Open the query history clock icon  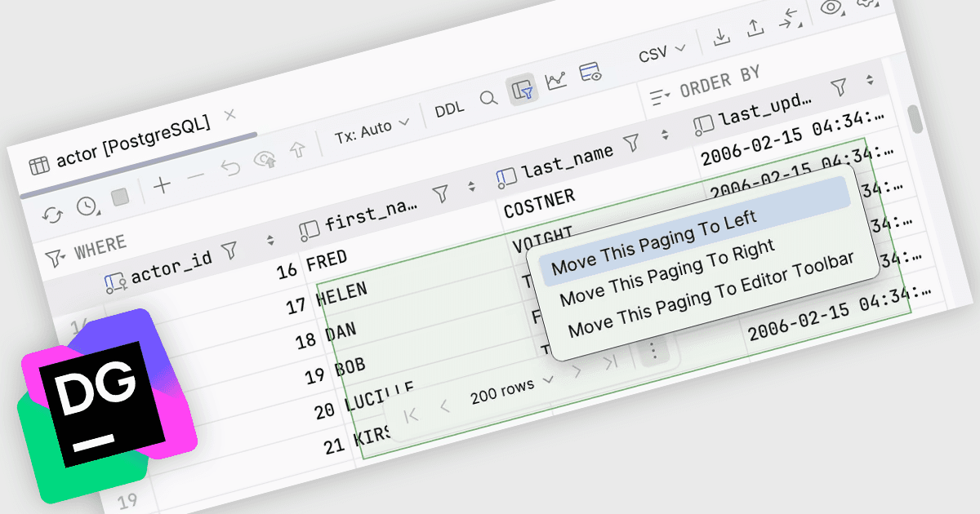tap(87, 206)
